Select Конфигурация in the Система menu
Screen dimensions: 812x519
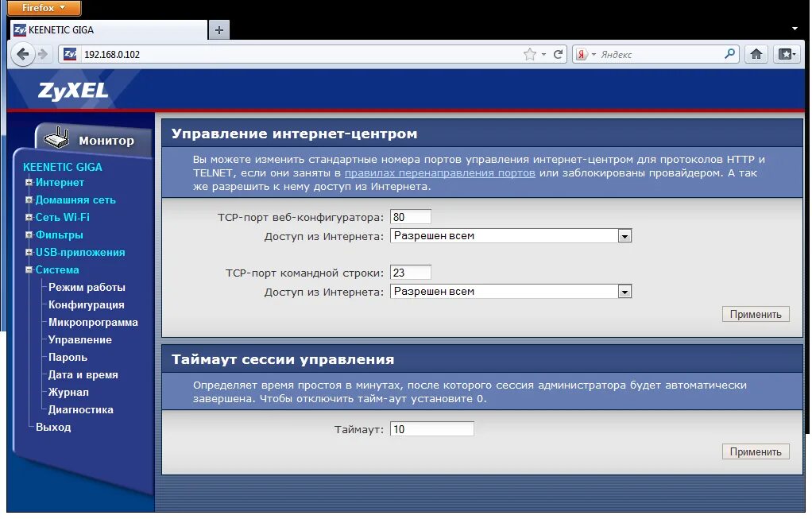(x=87, y=305)
